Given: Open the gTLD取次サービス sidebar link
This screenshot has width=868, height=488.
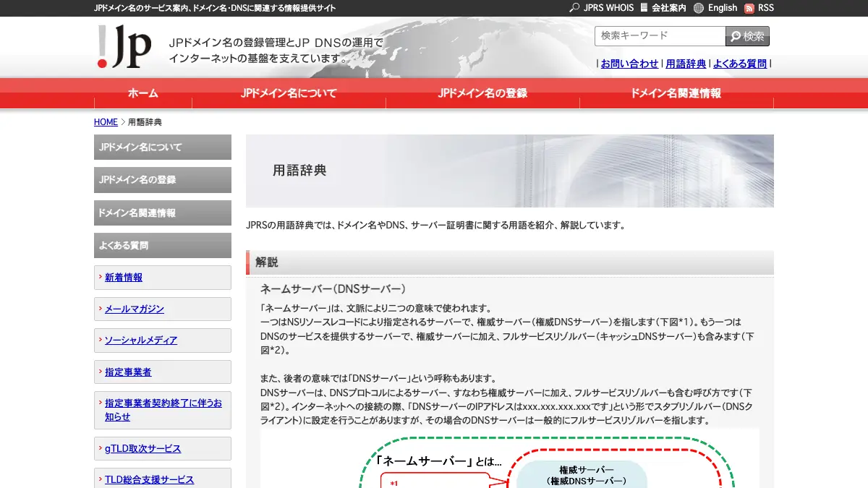Looking at the screenshot, I should pos(143,448).
